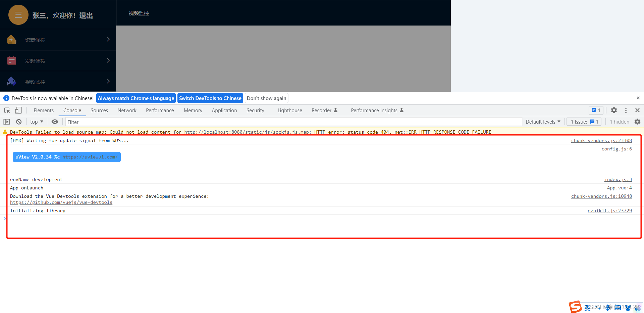The width and height of the screenshot is (644, 313).
Task: Click the blue info icon in infobar
Action: [6, 98]
